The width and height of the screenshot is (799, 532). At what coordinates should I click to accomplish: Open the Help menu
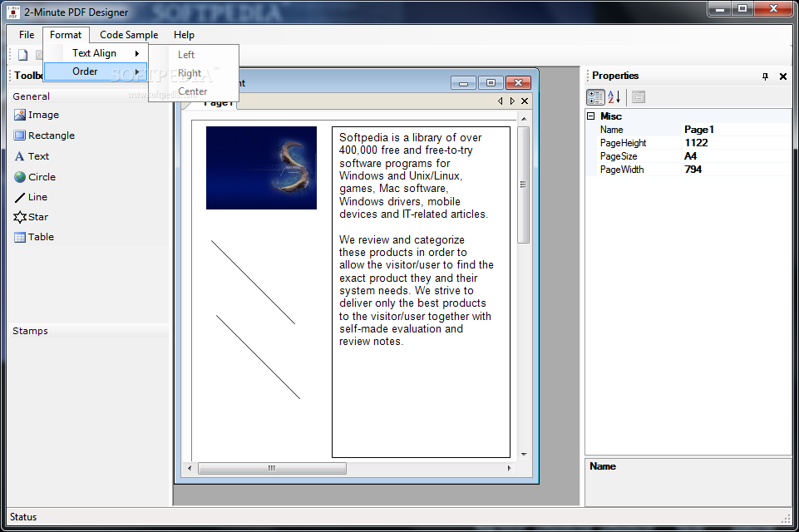click(184, 35)
